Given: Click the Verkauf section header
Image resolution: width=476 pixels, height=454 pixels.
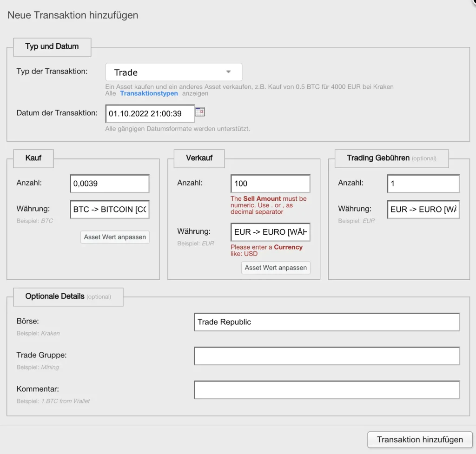Looking at the screenshot, I should click(x=199, y=158).
